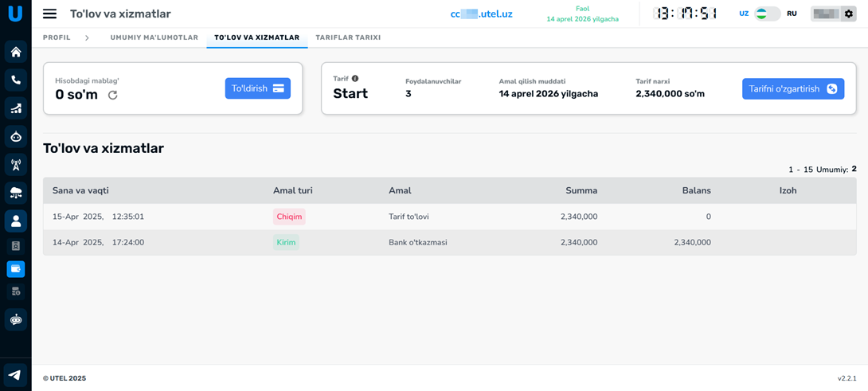Open the settings gear user menu
The height and width of the screenshot is (391, 868).
[848, 14]
